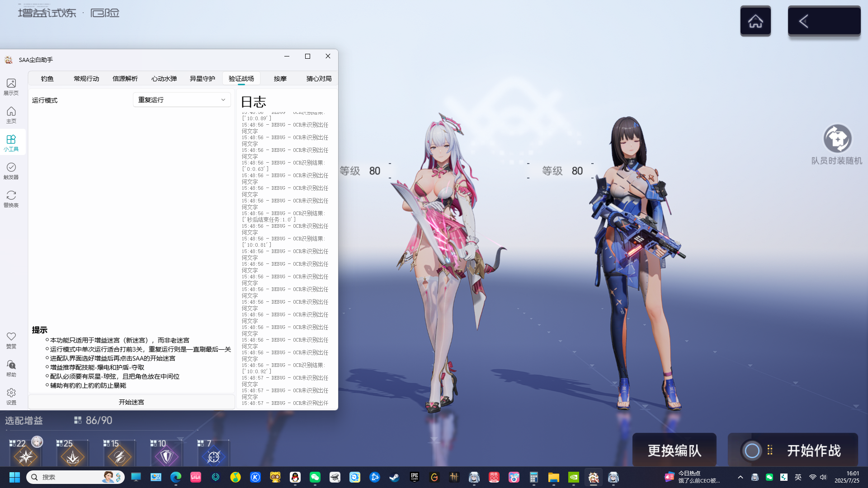868x488 pixels.
Task: Open Epic Games from the taskbar
Action: pyautogui.click(x=415, y=477)
